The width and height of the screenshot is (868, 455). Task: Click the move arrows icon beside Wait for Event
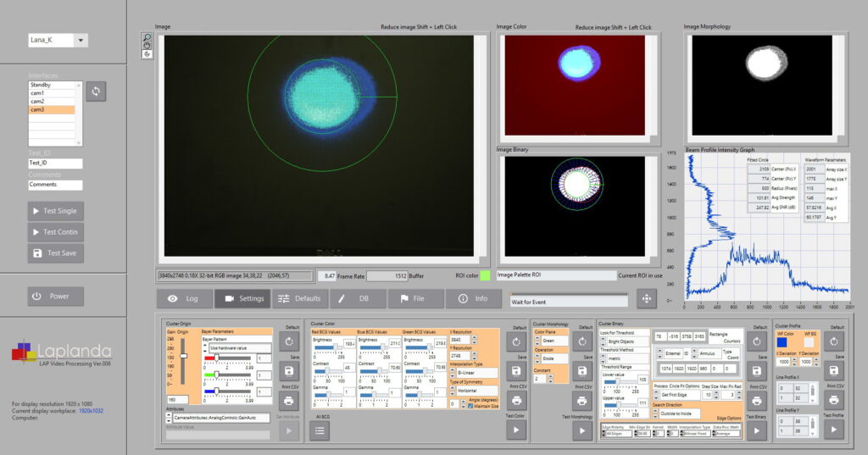[646, 298]
